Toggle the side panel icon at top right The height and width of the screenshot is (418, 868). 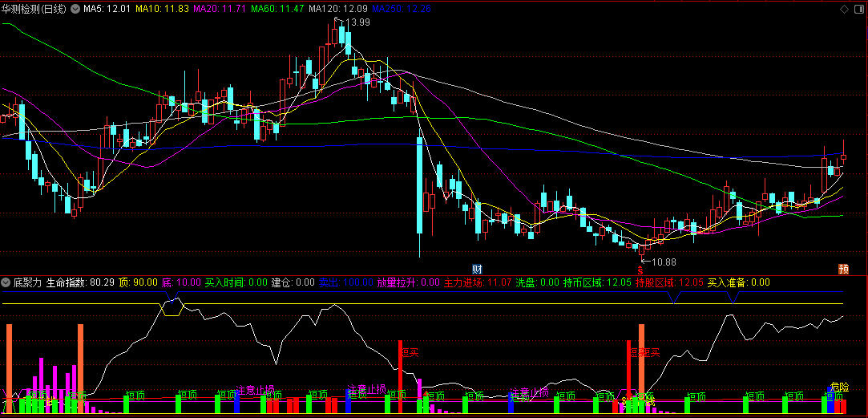tap(860, 9)
